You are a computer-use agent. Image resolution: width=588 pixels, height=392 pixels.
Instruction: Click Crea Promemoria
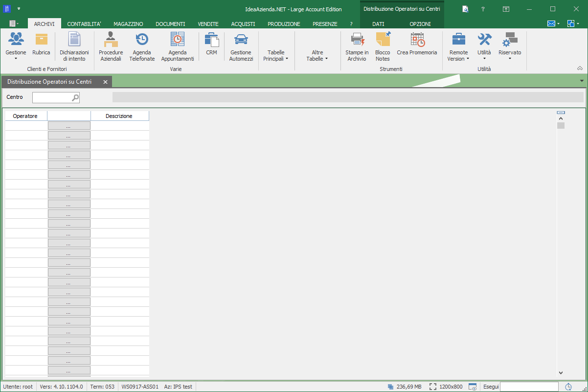click(x=417, y=39)
